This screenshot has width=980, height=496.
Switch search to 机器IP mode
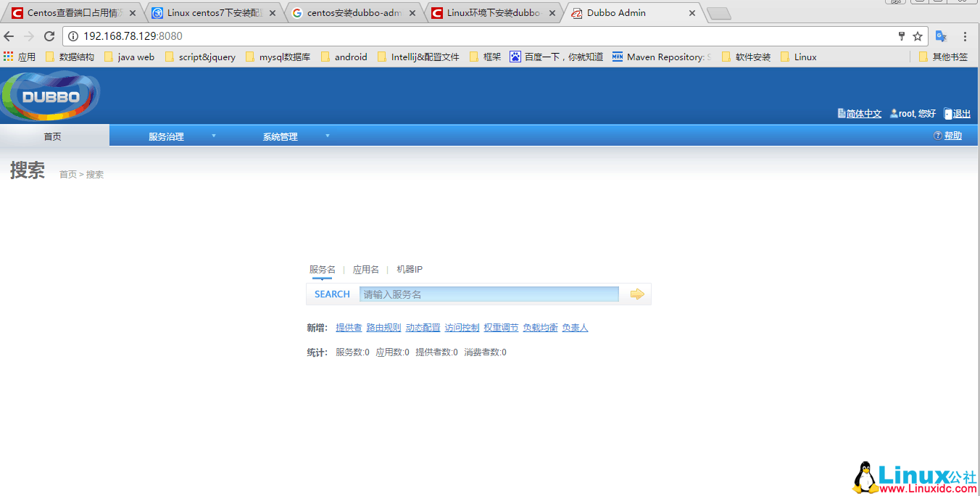pos(408,269)
